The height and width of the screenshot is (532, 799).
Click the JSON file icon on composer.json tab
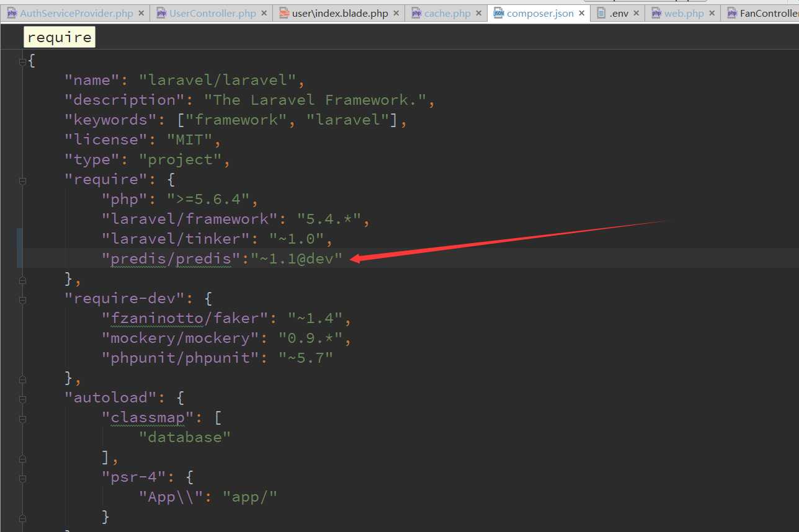499,13
